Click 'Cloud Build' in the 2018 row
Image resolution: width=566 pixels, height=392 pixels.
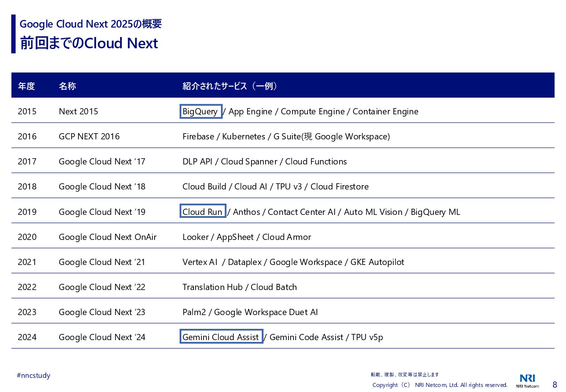click(x=204, y=187)
